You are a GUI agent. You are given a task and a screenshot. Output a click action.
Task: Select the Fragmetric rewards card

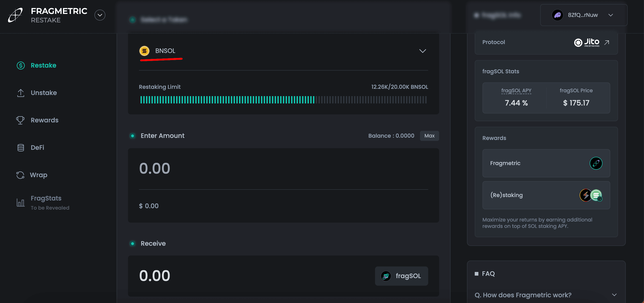[546, 163]
